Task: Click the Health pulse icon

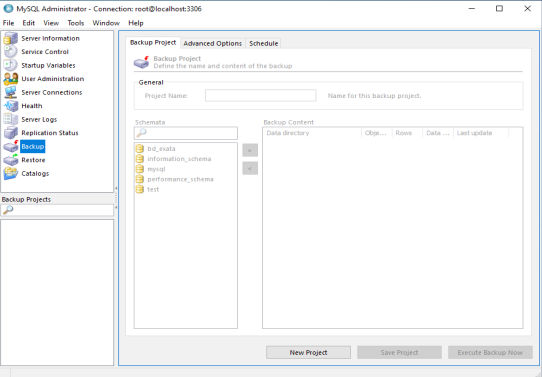Action: coord(10,106)
